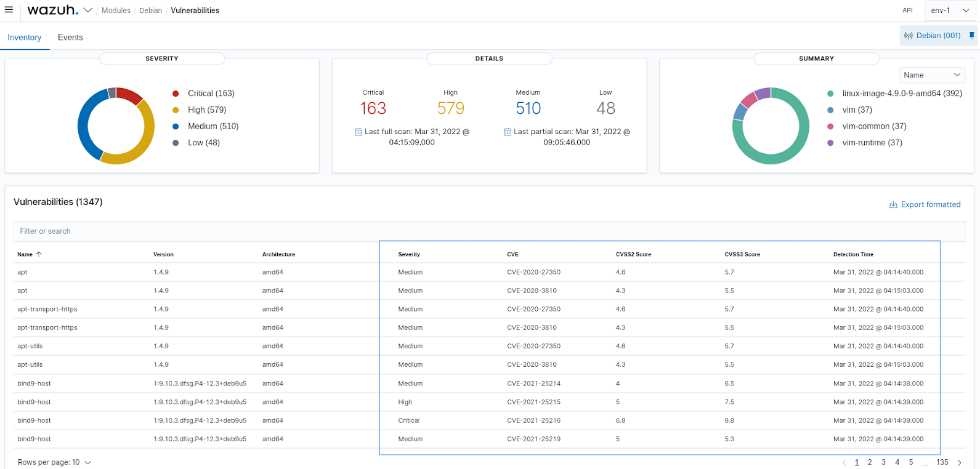Change rows per page setting
The width and height of the screenshot is (980, 469).
coord(54,462)
